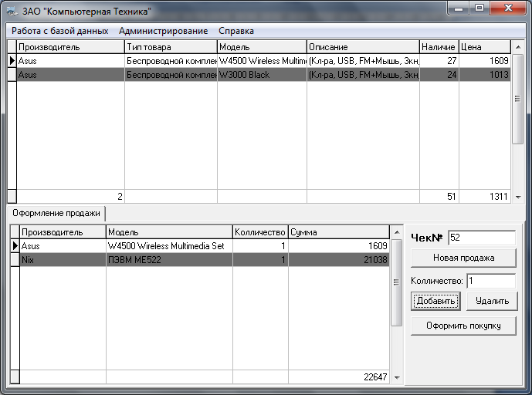Screen dimensions: 532x395
Task: Click the top grid's vertical scrollbar thumb
Action: [517, 99]
